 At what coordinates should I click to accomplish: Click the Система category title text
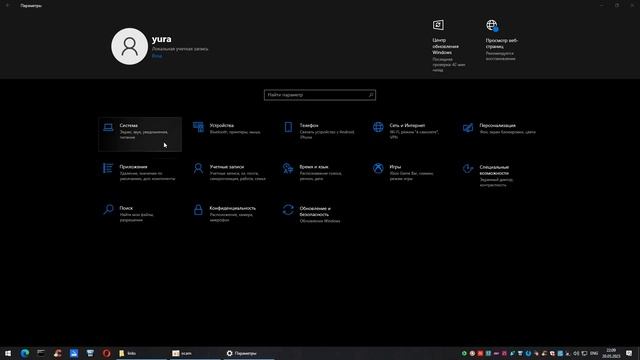[129, 125]
